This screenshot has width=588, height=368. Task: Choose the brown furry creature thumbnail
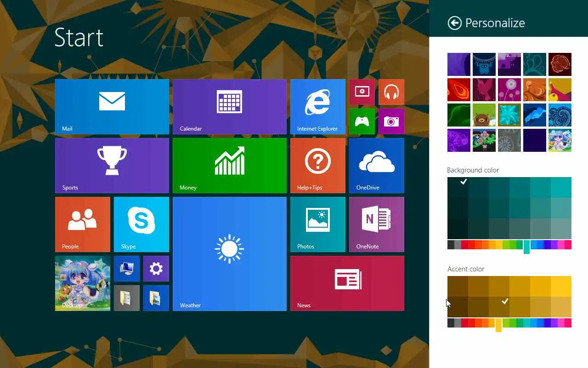pyautogui.click(x=484, y=115)
